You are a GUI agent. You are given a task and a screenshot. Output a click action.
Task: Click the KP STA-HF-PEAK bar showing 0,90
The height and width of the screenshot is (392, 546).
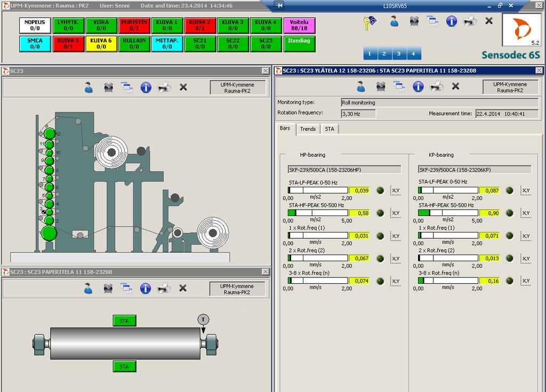point(448,213)
